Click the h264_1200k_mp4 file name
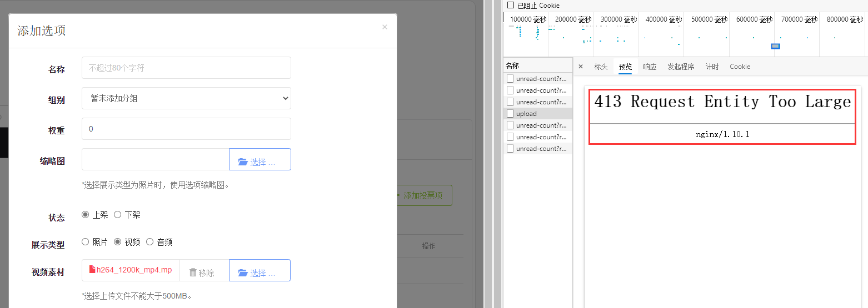868x308 pixels. coord(133,270)
